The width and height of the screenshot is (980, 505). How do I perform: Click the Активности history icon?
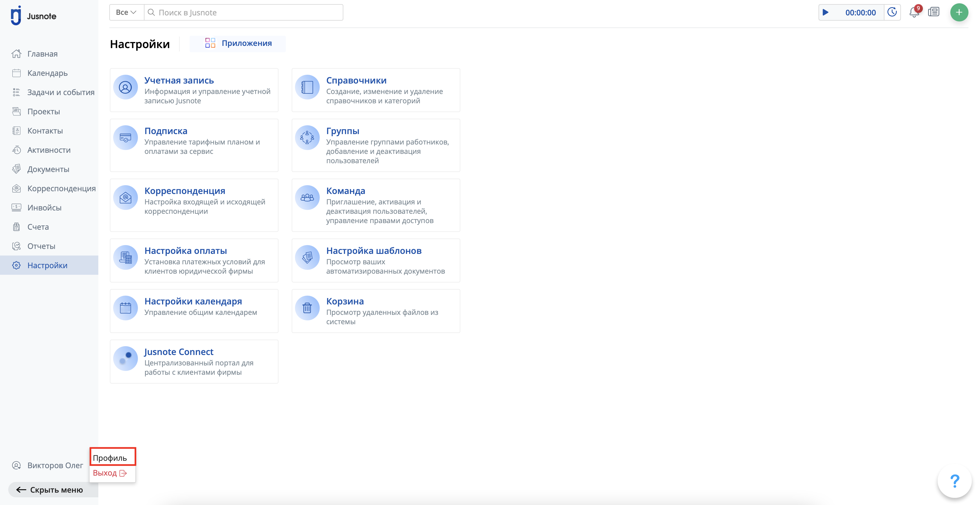coord(16,150)
